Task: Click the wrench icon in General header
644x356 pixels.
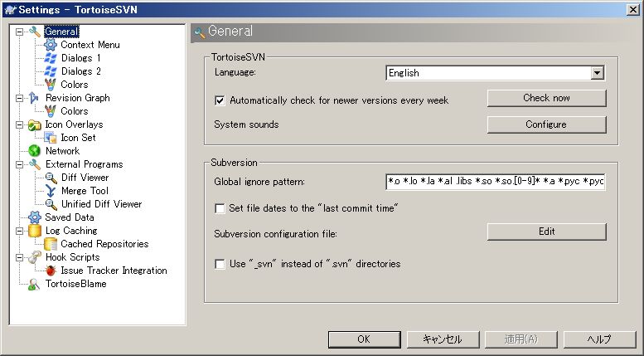Action: [x=200, y=32]
